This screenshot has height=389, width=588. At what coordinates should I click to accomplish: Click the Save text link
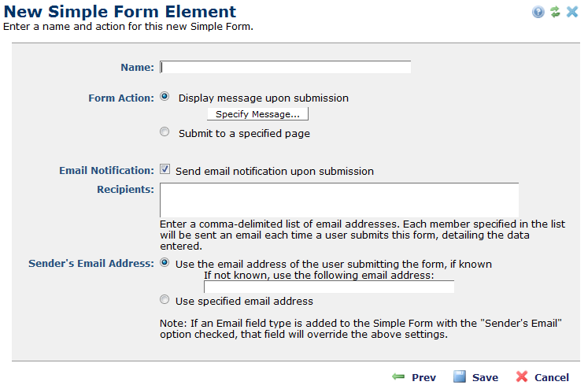click(485, 378)
